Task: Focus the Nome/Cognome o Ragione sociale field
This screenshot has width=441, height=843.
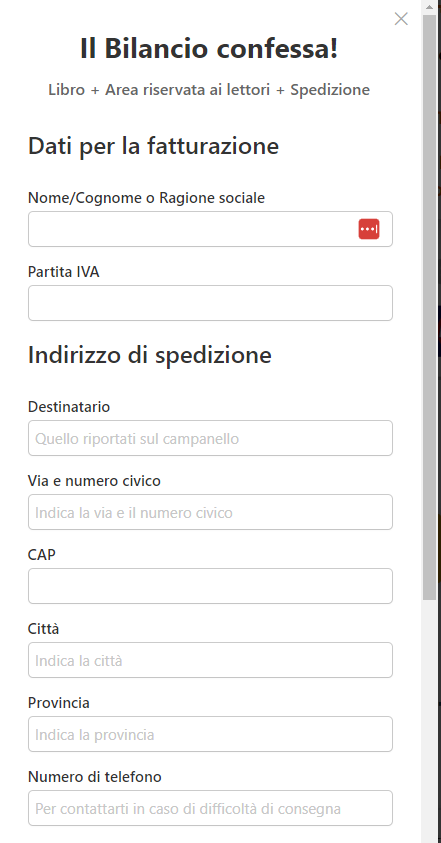Action: pos(210,229)
